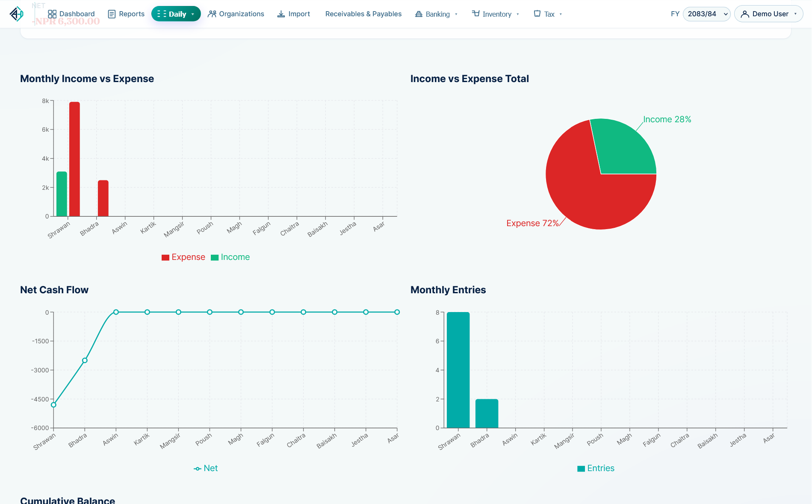Click the Reports document icon
Image resolution: width=812 pixels, height=504 pixels.
112,14
